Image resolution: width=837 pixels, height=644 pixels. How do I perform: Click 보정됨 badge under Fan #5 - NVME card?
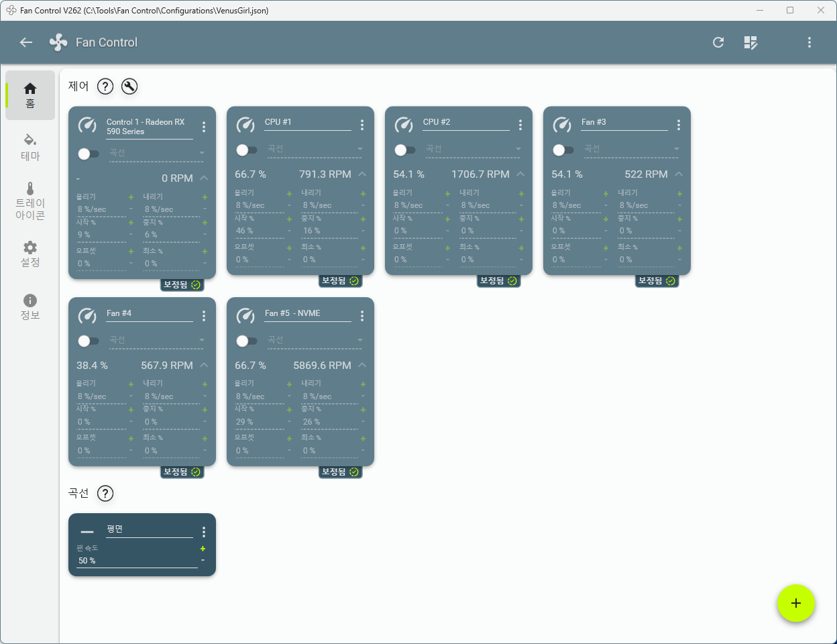341,472
